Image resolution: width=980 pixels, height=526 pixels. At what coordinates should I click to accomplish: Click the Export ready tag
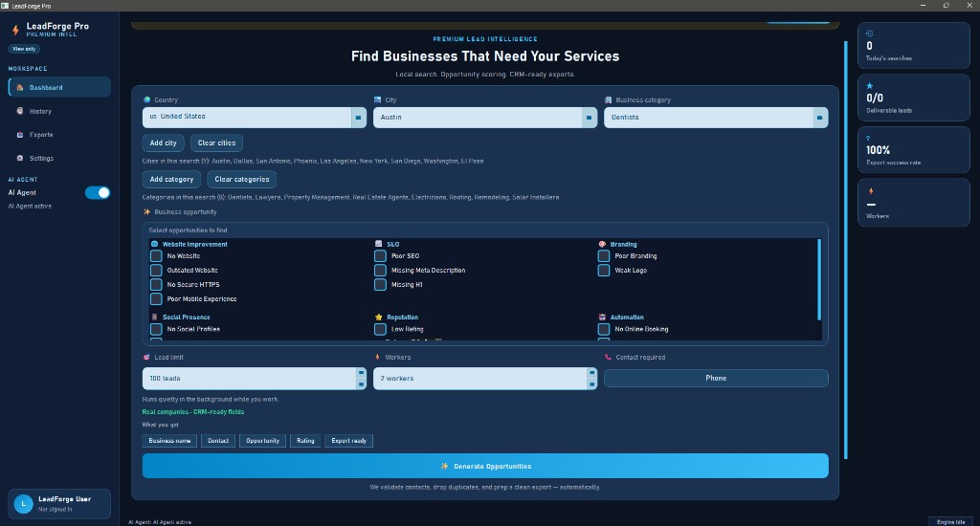coord(348,441)
